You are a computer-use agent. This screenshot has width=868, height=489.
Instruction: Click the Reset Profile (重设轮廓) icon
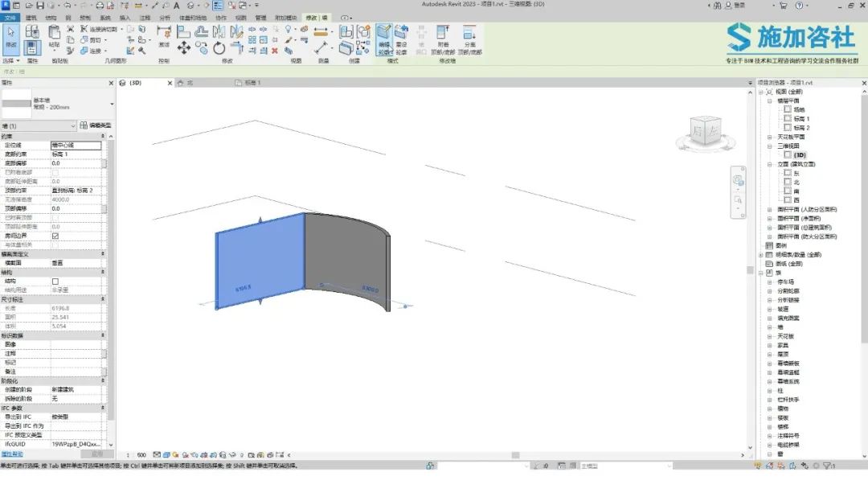tap(401, 38)
